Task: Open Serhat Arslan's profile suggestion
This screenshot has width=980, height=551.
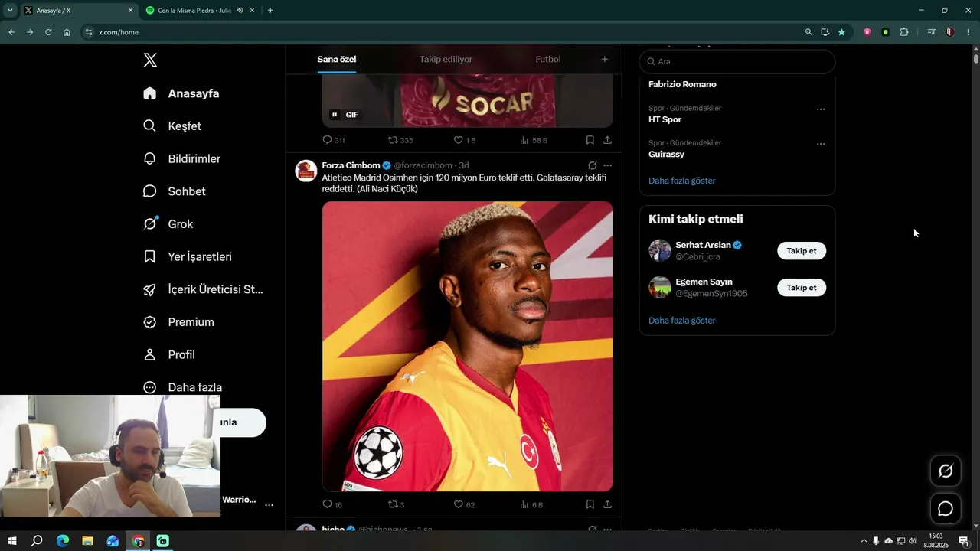Action: click(x=702, y=245)
